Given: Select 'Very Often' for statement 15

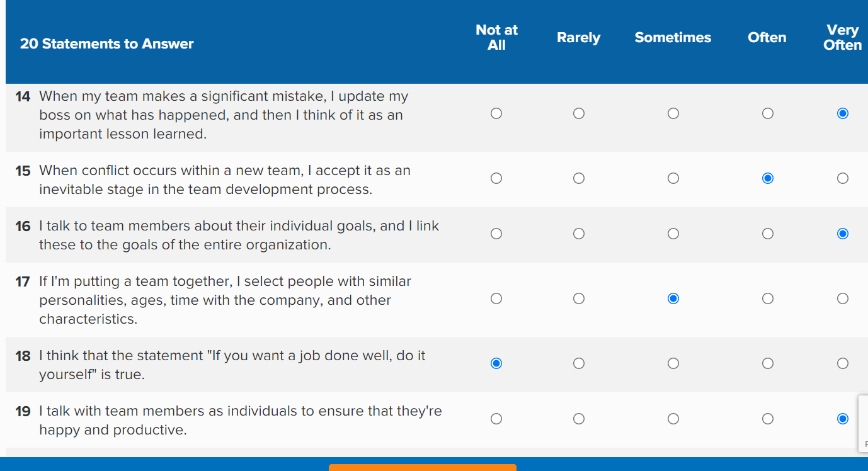Looking at the screenshot, I should click(x=843, y=178).
